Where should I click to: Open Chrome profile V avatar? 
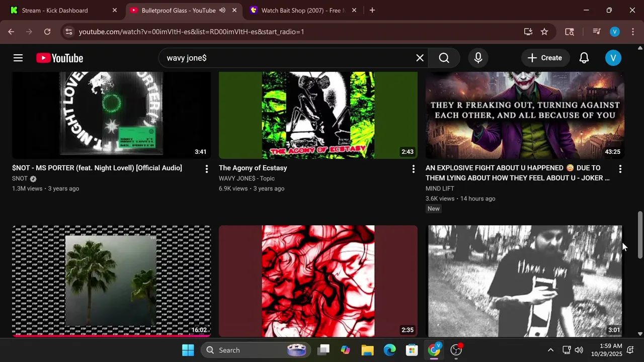615,32
